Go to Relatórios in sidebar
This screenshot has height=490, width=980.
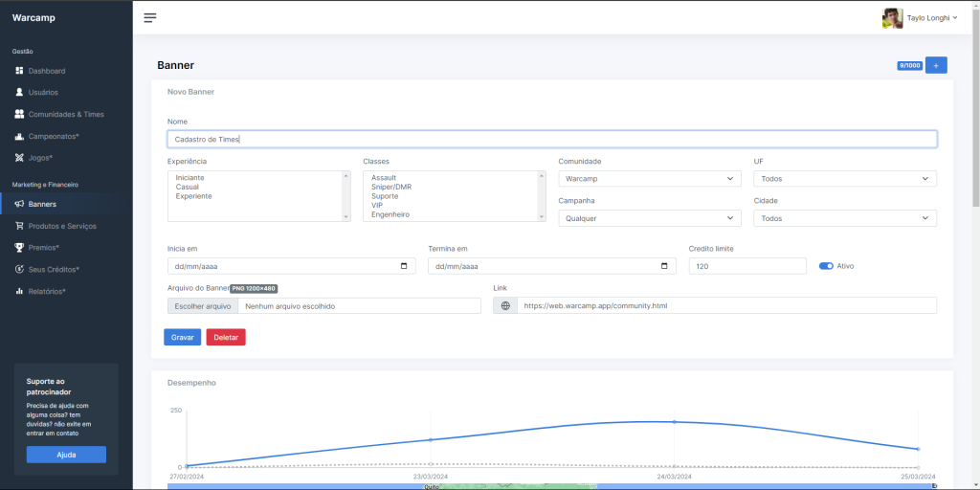click(46, 291)
